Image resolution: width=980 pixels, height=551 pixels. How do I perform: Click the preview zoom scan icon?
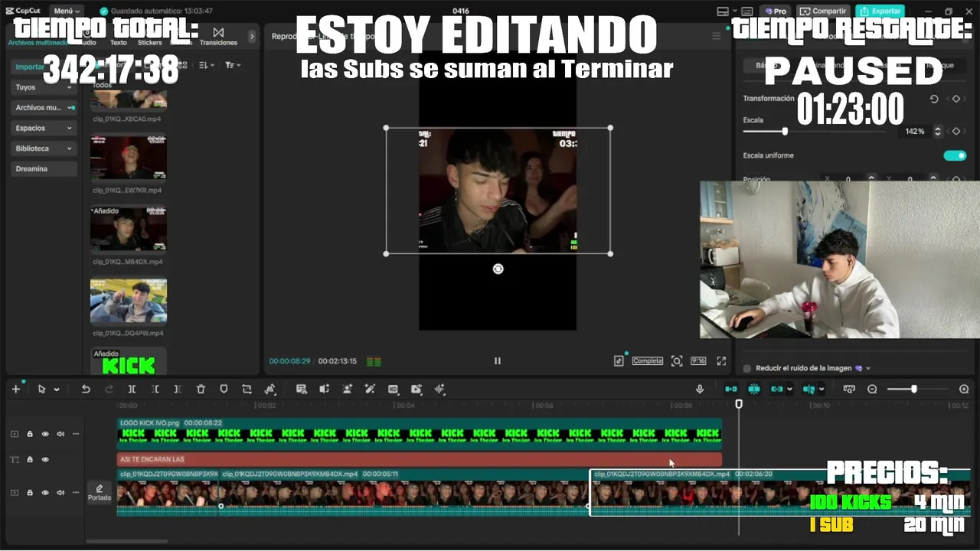coord(677,360)
